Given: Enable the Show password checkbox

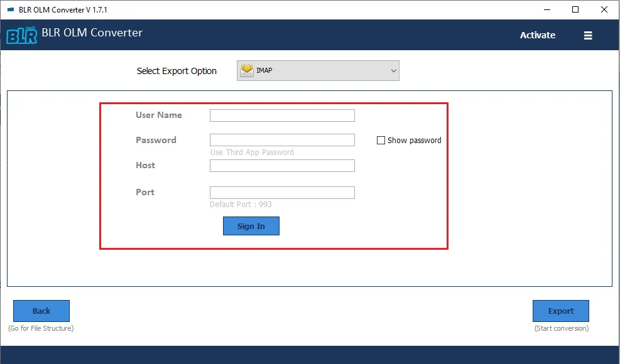Looking at the screenshot, I should click(x=381, y=140).
